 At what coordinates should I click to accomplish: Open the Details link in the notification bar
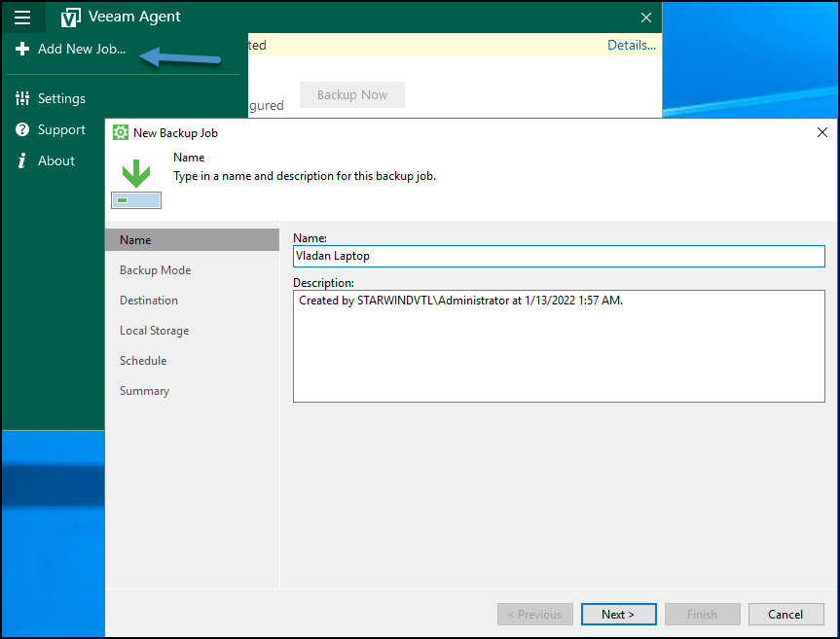631,45
